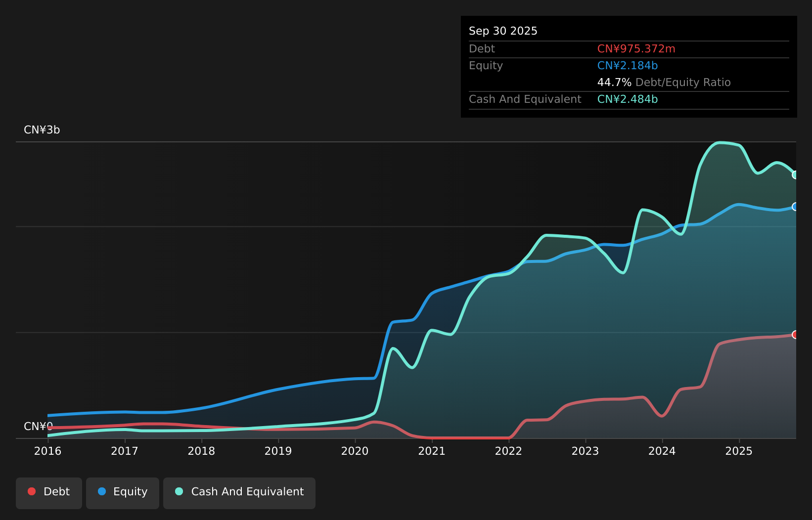Select the red Debt legend dot icon
This screenshot has height=520, width=812.
31,491
